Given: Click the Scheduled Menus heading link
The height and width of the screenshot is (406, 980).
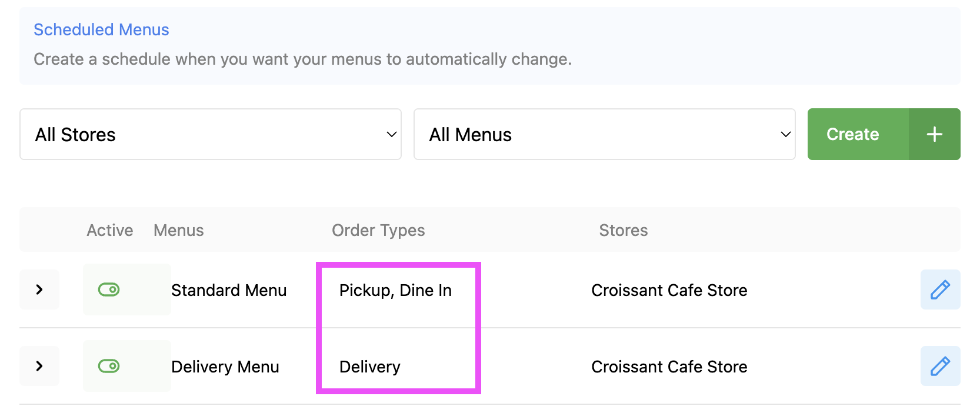Looking at the screenshot, I should [x=101, y=29].
